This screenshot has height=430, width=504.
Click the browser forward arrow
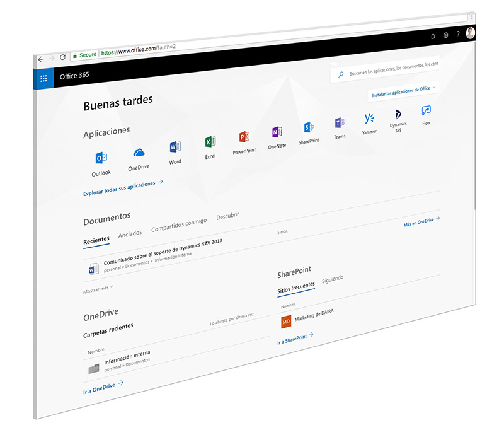(52, 58)
